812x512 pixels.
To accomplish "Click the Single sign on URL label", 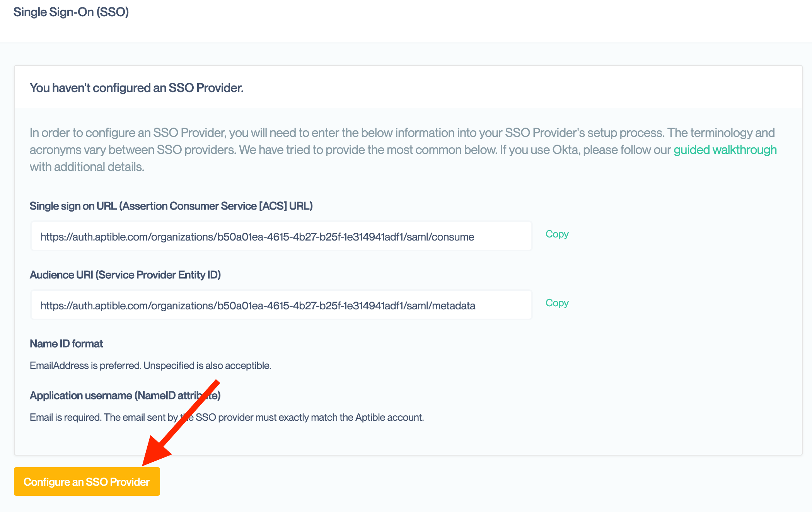I will 171,206.
